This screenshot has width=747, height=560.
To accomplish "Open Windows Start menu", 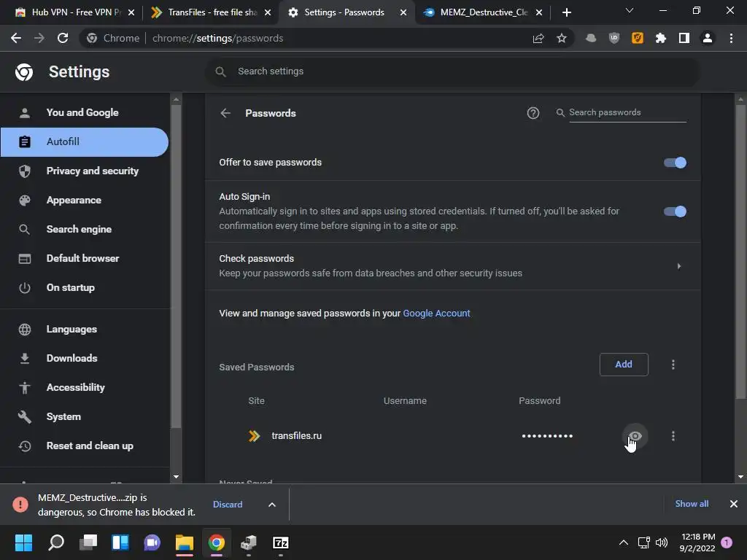I will 23,542.
